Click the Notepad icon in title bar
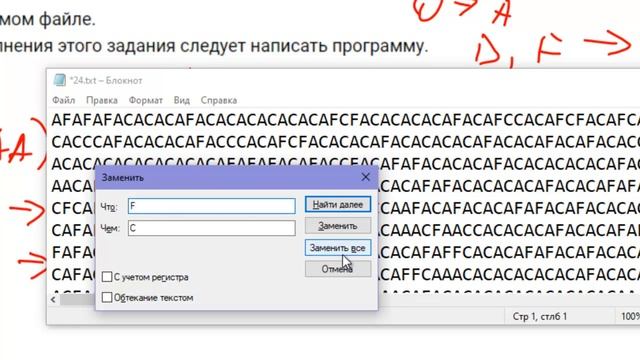640x360 pixels. coord(60,80)
